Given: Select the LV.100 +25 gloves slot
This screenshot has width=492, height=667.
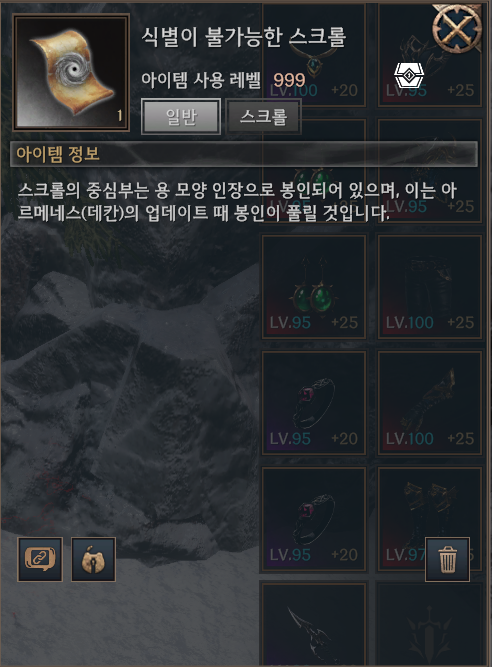Looking at the screenshot, I should (x=430, y=403).
